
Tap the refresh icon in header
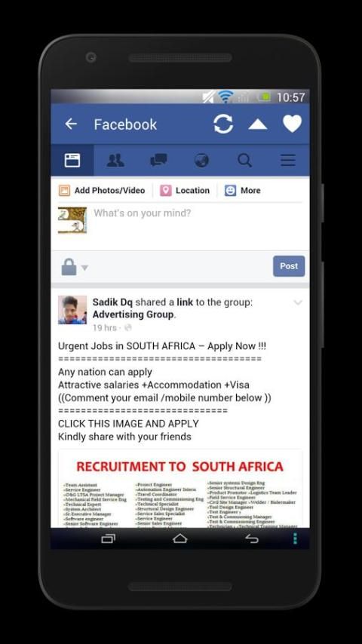point(223,124)
